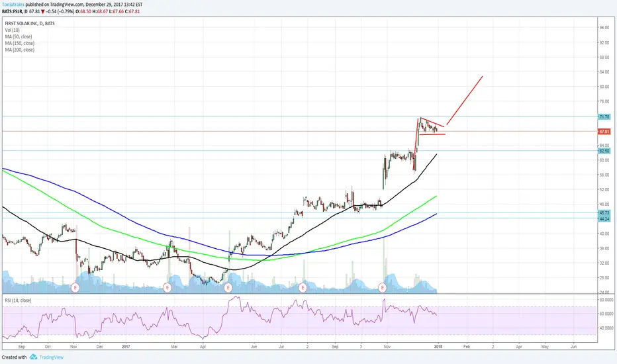Click the 28.00 price axis value
The image size is (617, 364).
(x=604, y=278)
